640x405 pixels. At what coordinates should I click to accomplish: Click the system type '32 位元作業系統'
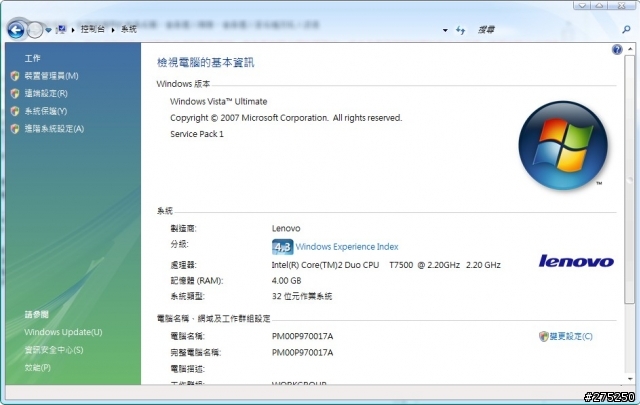[302, 296]
